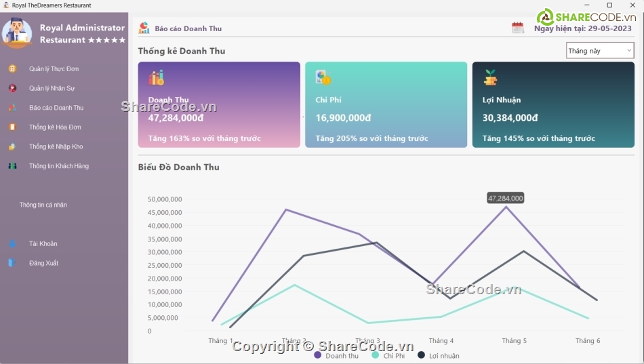Click the Quản lý Thực Đơn sidebar icon
Image resolution: width=644 pixels, height=364 pixels.
click(x=12, y=69)
